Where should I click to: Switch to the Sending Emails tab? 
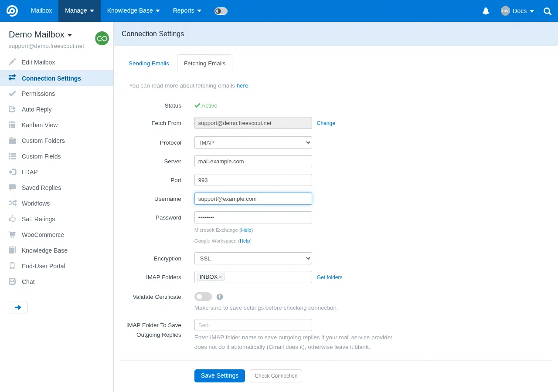point(149,63)
